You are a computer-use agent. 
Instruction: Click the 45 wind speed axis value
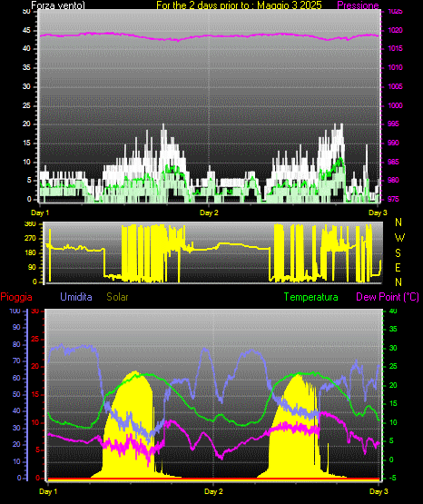pos(26,31)
